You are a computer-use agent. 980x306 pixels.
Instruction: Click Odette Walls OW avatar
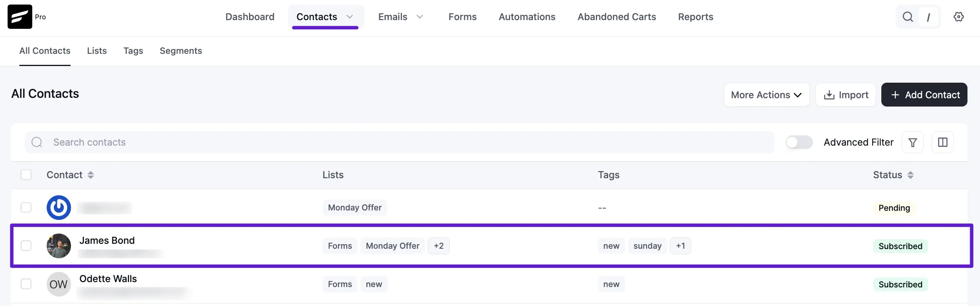point(58,284)
